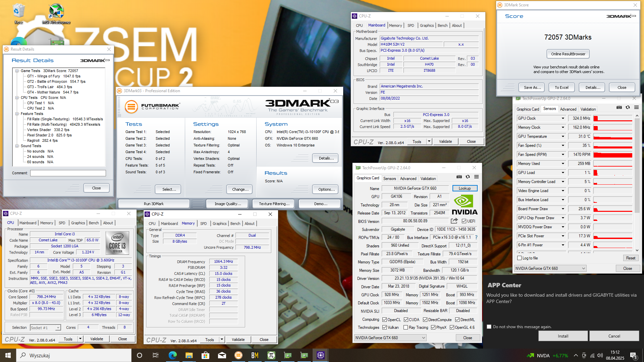The image size is (644, 362).
Task: Open the volume control in system tray
Action: (x=600, y=355)
